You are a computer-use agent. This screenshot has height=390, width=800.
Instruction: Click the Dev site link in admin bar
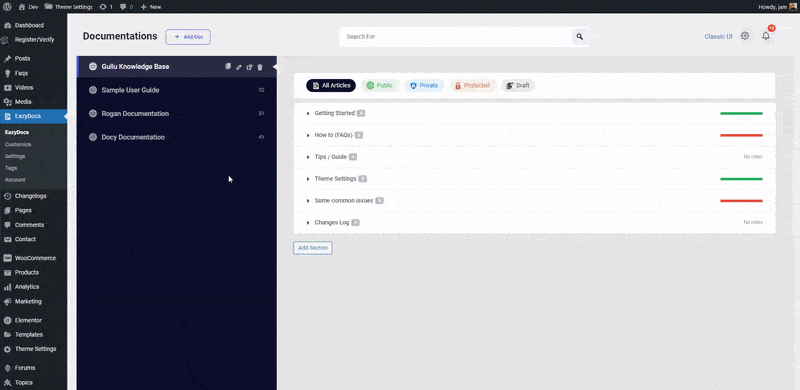tap(29, 7)
